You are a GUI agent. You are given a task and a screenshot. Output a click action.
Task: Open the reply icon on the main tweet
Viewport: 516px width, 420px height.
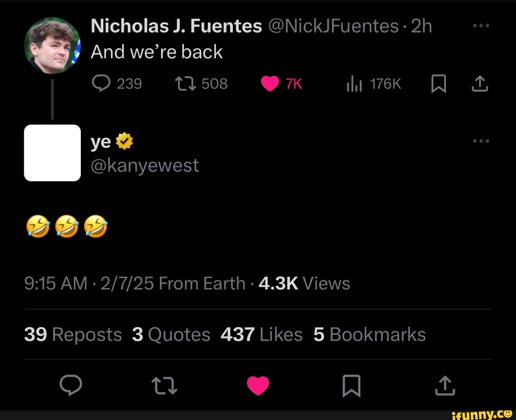point(72,386)
